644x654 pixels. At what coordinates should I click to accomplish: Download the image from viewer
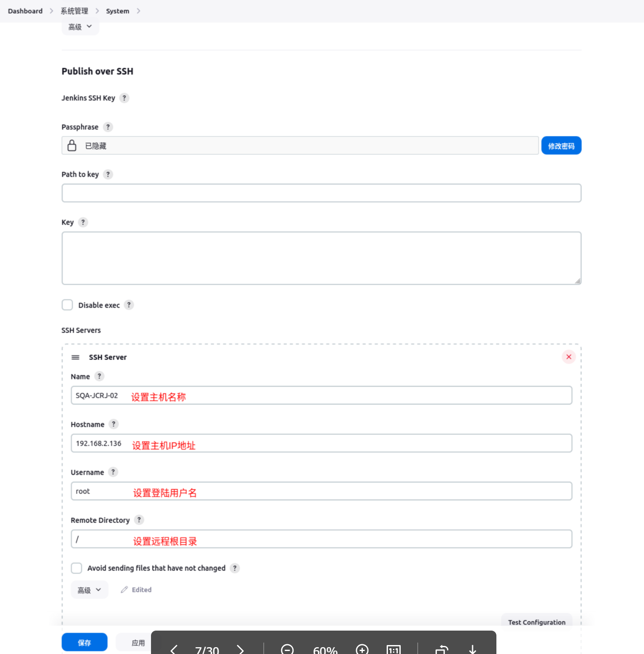[473, 649]
